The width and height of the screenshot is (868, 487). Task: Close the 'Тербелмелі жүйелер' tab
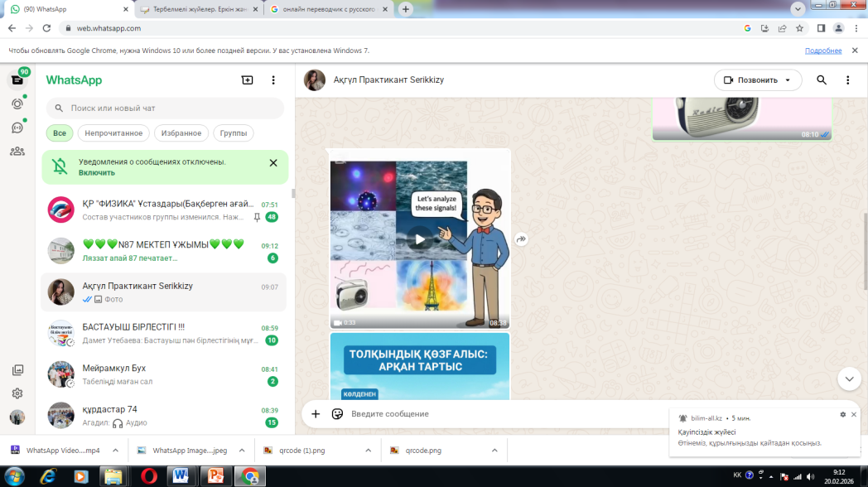pos(255,9)
